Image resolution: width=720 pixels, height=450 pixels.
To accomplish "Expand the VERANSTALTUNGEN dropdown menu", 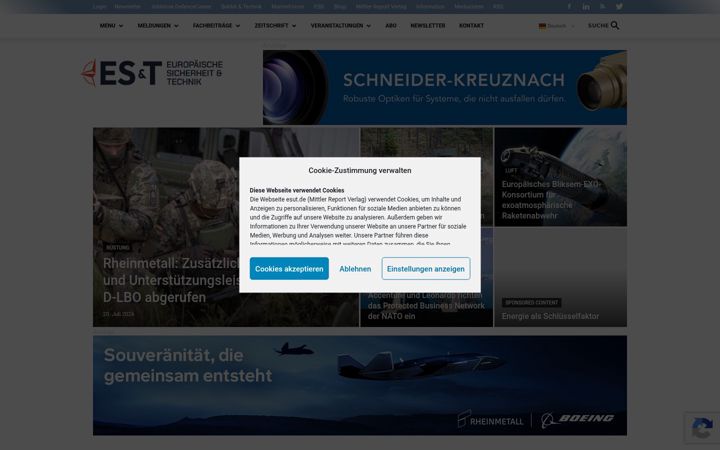I will 340,26.
